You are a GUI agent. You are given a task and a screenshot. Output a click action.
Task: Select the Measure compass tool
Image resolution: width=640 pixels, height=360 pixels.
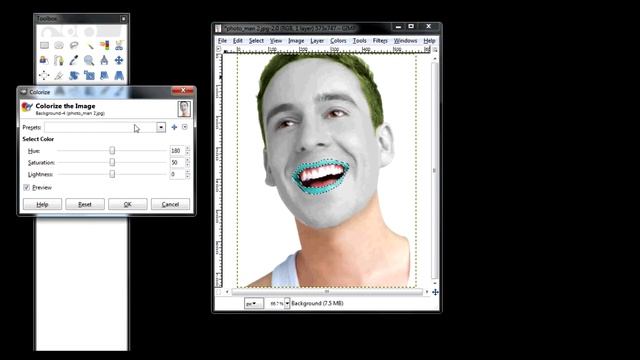point(104,60)
